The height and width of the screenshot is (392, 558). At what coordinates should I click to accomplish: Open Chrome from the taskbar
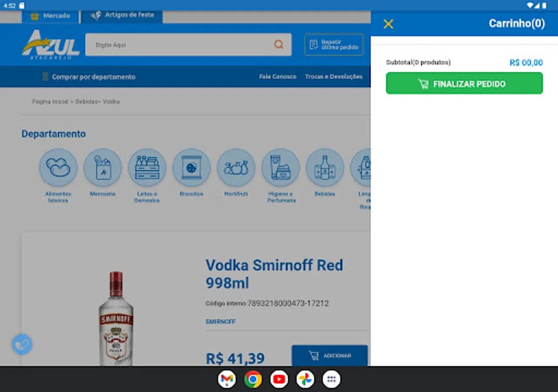pos(253,379)
